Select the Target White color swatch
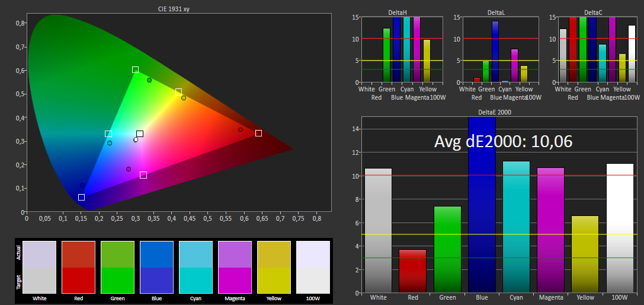Image resolution: width=644 pixels, height=305 pixels. pyautogui.click(x=40, y=281)
